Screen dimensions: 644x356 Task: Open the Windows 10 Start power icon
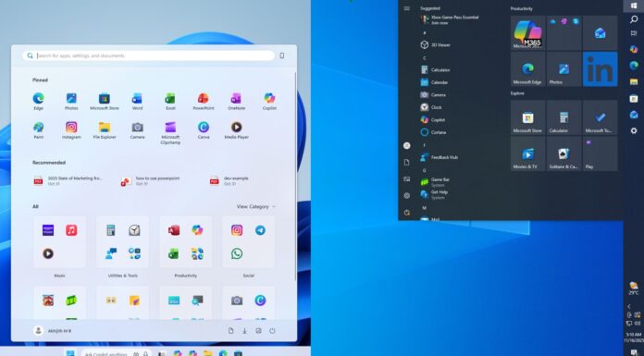tap(406, 213)
